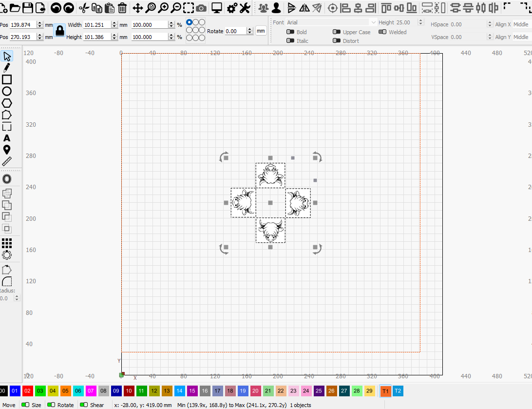Click the Rotate field stepper arrows
Screen dimensions: 532x409
(250, 31)
